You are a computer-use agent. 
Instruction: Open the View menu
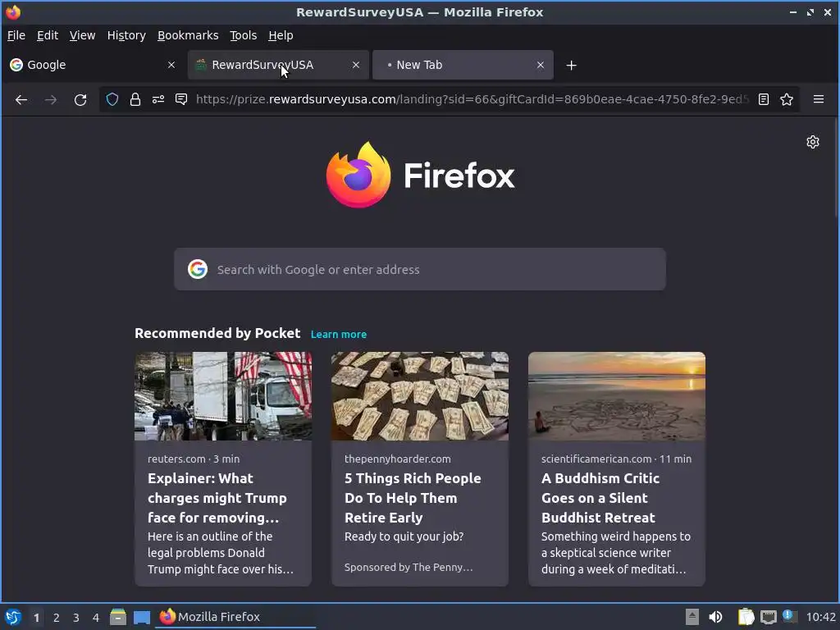83,35
